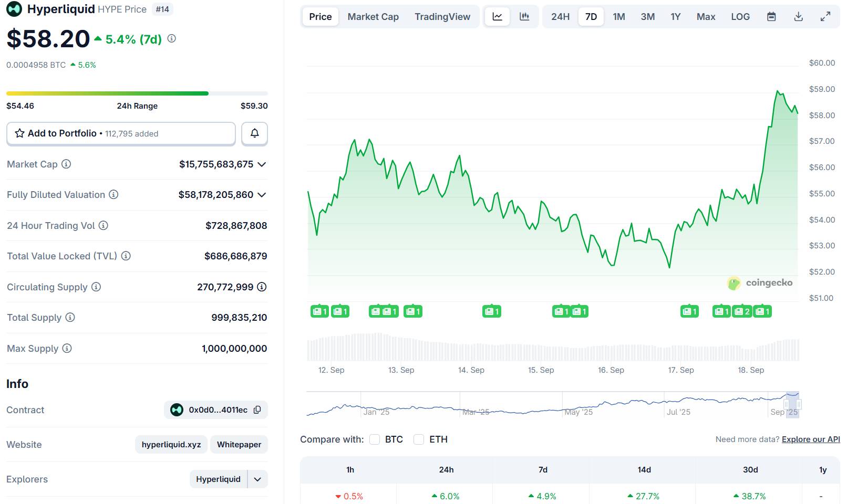This screenshot has width=847, height=504.
Task: Switch to Market Cap chart tab
Action: pos(373,17)
